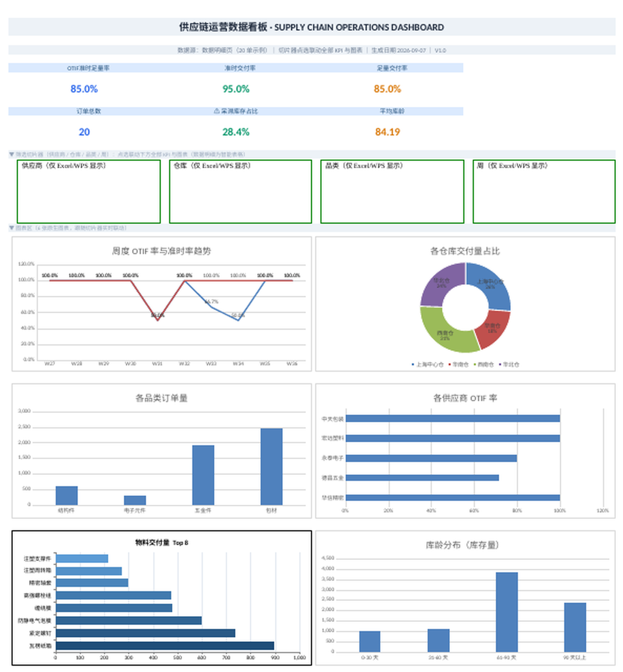This screenshot has height=672, width=623.
Task: Select the 品类 slicer box
Action: pos(392,192)
